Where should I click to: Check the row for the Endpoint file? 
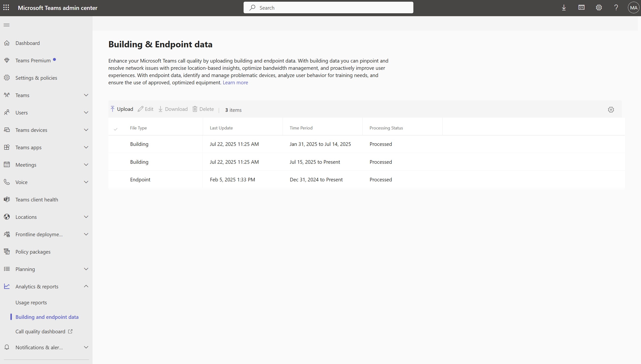click(x=116, y=179)
